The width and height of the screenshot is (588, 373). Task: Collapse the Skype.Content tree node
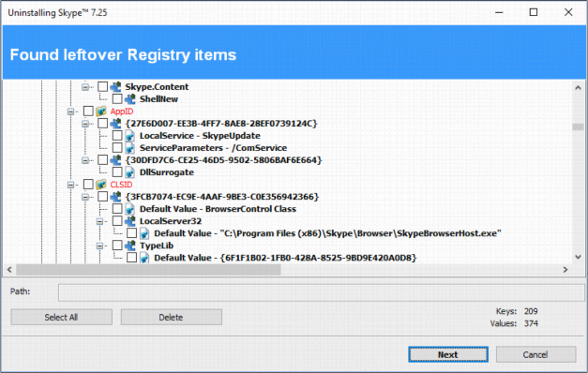click(85, 87)
